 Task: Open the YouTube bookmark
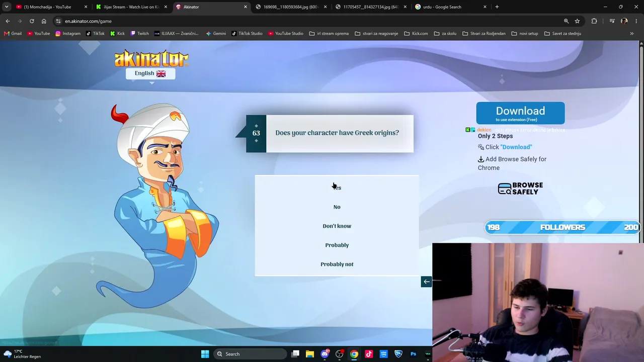click(x=39, y=34)
